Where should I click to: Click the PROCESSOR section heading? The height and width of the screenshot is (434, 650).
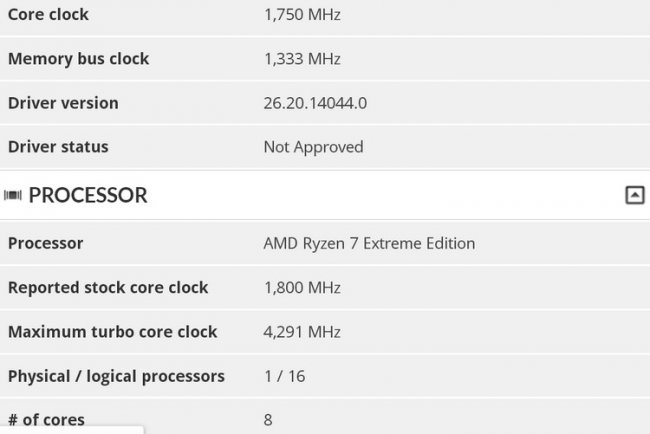88,196
